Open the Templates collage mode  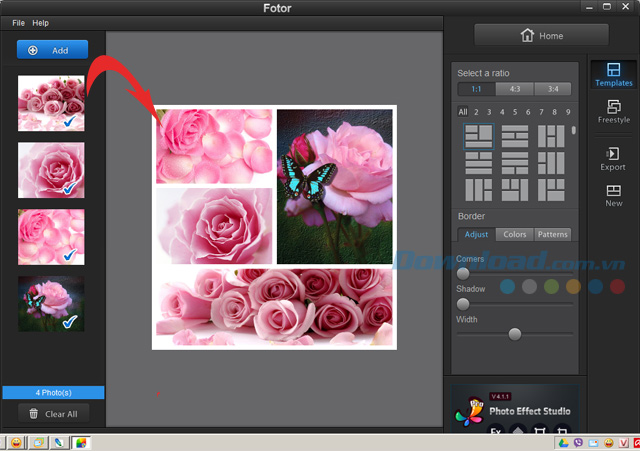(x=613, y=75)
